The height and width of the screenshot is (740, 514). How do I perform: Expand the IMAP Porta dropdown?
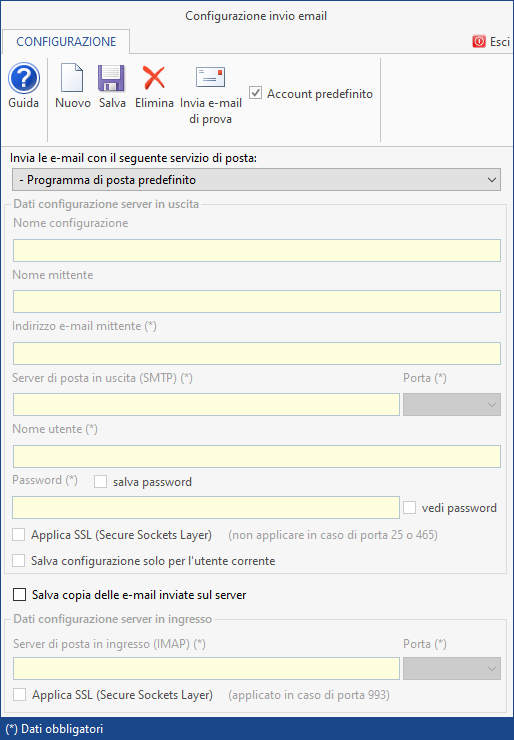(452, 669)
